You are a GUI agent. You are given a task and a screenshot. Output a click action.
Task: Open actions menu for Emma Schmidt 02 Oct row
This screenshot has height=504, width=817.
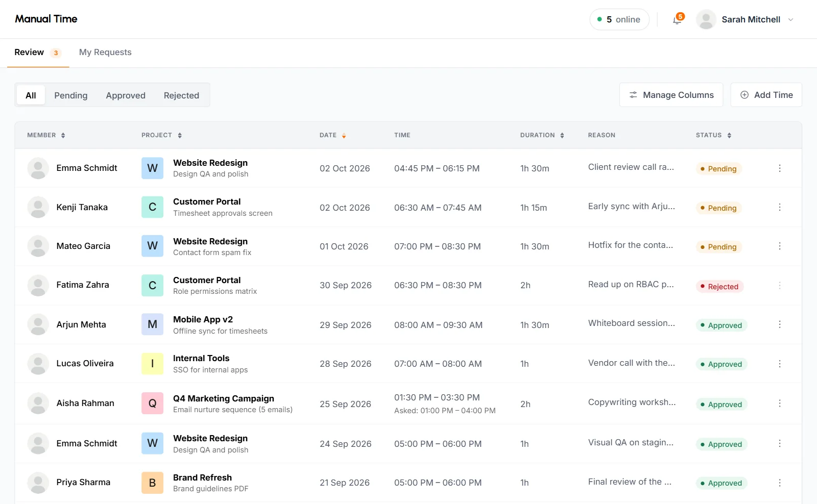[x=780, y=168]
